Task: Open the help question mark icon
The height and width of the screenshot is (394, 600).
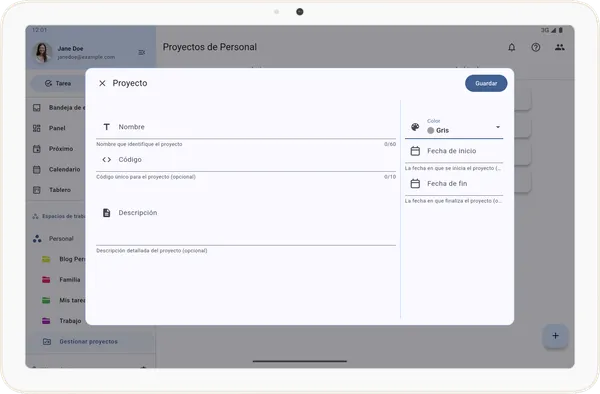Action: pyautogui.click(x=536, y=47)
